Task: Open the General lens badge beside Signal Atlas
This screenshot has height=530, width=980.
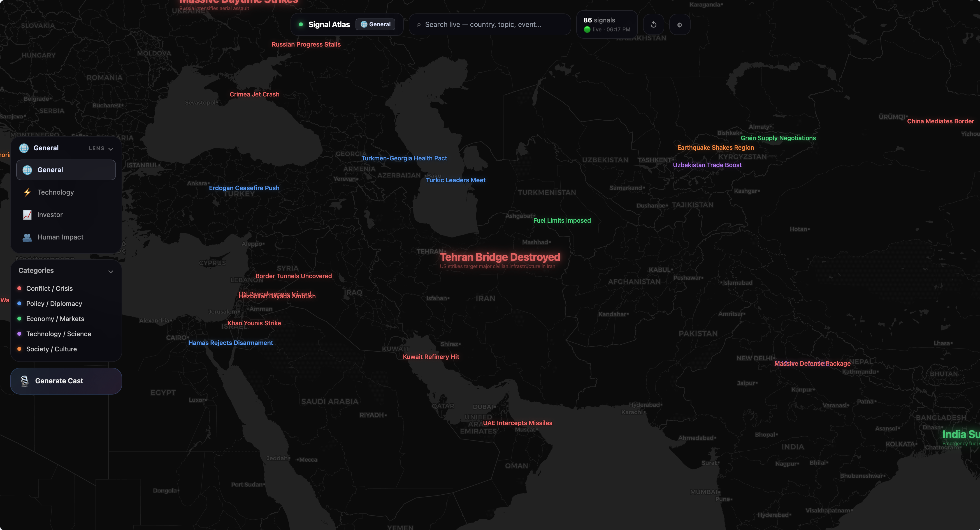Action: click(x=375, y=24)
